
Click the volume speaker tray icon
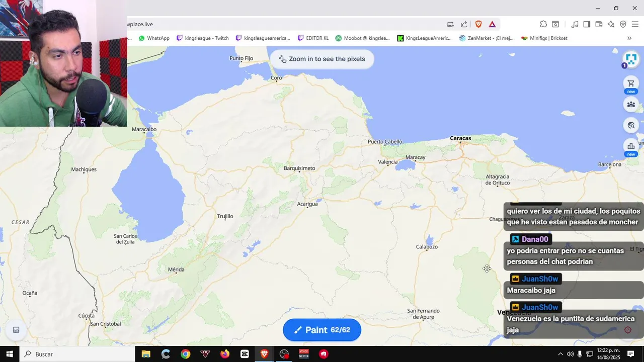[x=570, y=354]
